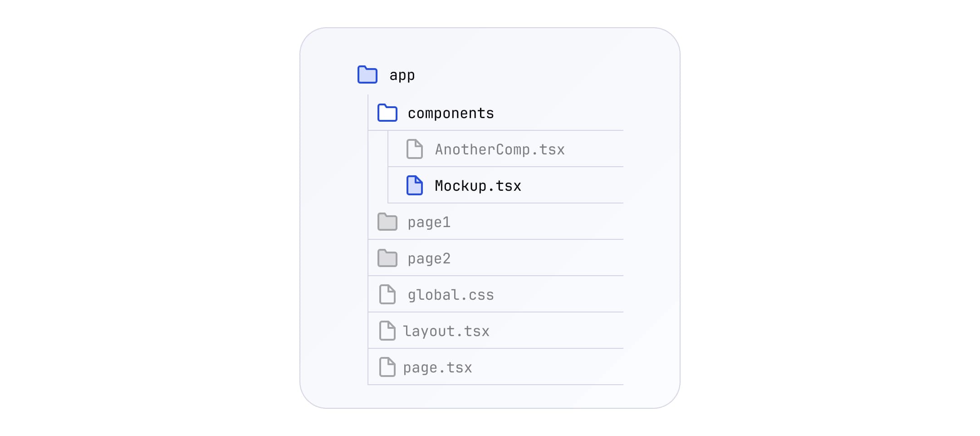Screen dimensions: 980x436
Task: Click the components folder icon
Action: (387, 113)
